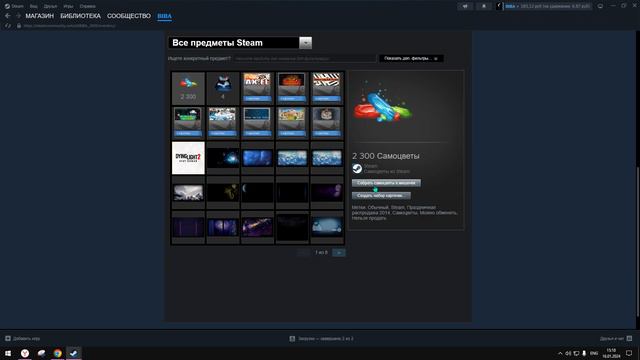Select the zebra-striped booster pack item

(x=327, y=88)
